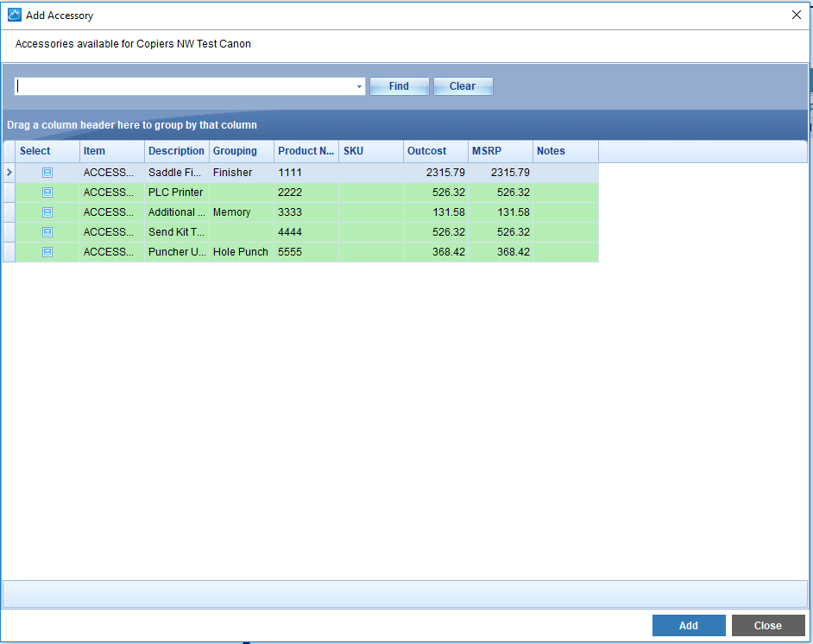Click product number '5555' cell
The image size is (813, 644).
coord(306,252)
